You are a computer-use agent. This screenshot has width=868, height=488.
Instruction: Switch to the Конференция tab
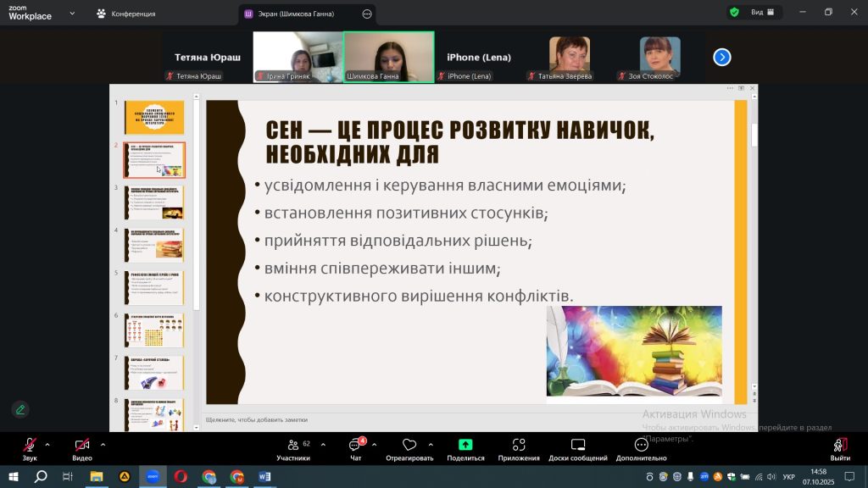point(126,14)
